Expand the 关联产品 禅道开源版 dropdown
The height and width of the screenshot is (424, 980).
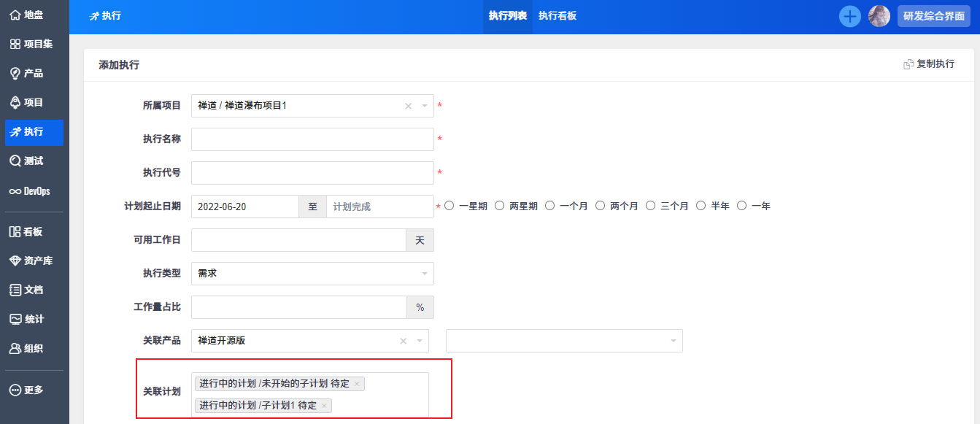tap(420, 341)
